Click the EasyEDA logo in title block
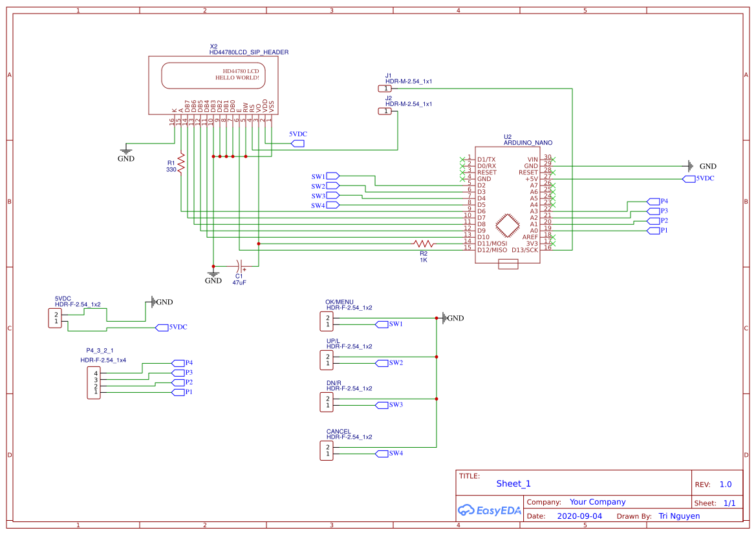This screenshot has height=535, width=756. pyautogui.click(x=490, y=510)
